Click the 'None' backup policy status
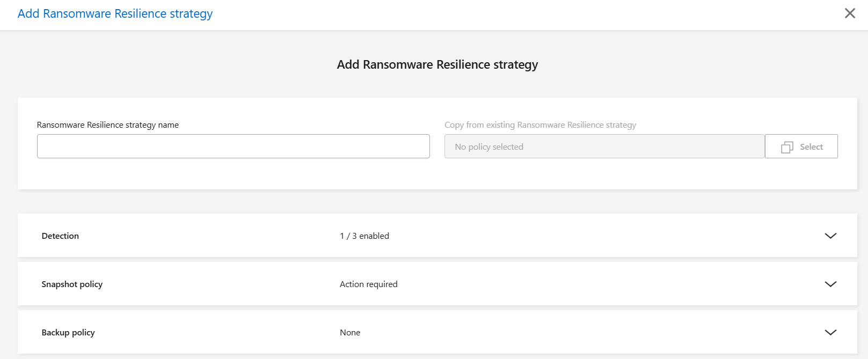The image size is (868, 359). coord(350,332)
